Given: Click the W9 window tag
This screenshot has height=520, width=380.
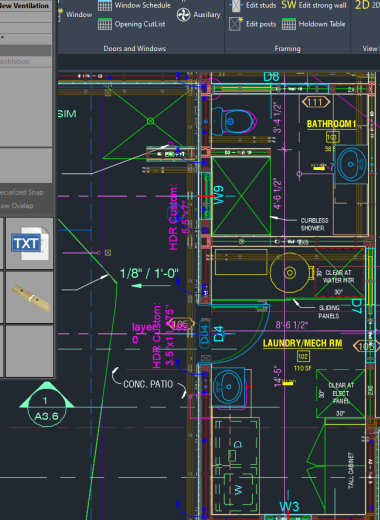Looking at the screenshot, I should pos(219,195).
